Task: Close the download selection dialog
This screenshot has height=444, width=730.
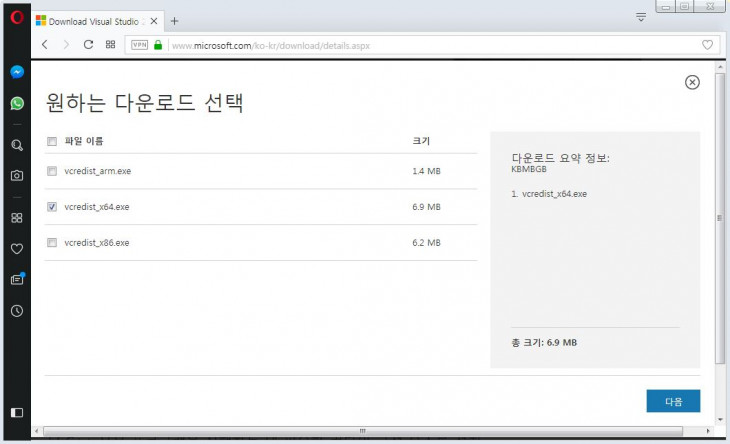Action: 692,82
